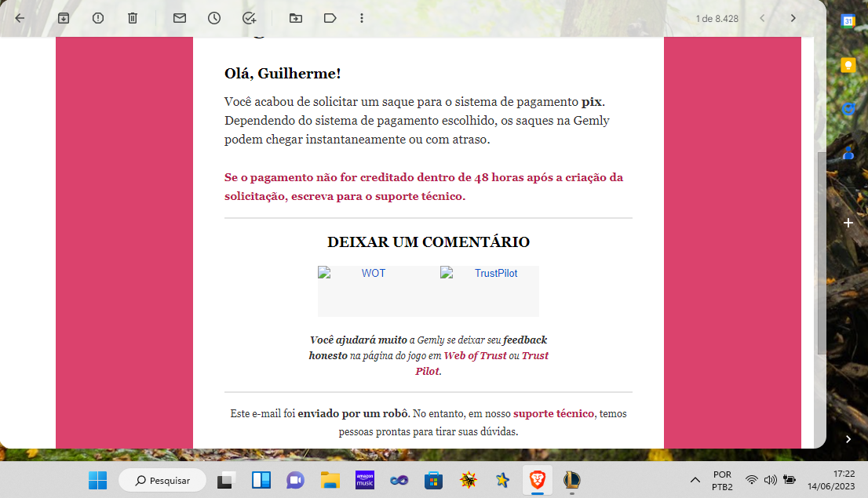
Task: Click the 'DEIXAR UM COMENTÁRIO' heading
Action: click(429, 242)
